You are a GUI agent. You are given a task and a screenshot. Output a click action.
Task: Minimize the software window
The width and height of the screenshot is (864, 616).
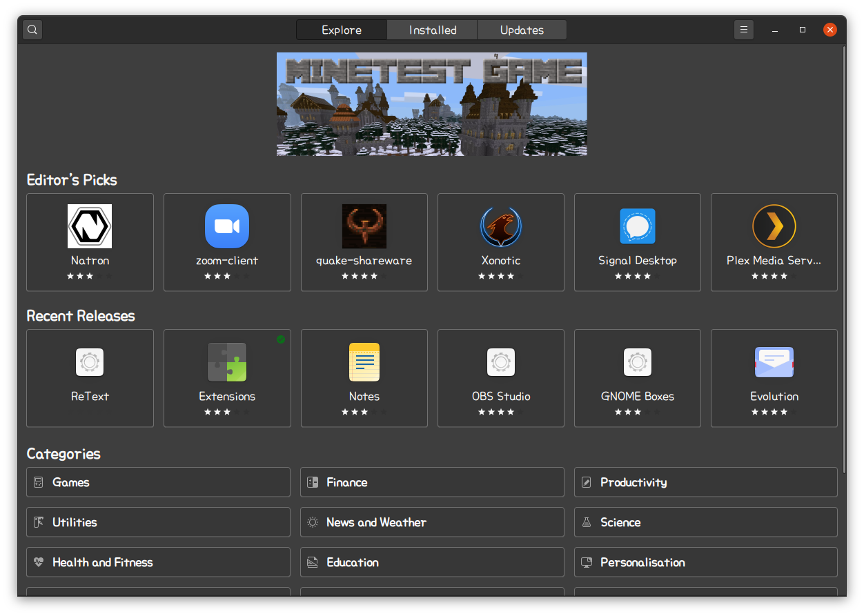[x=776, y=30]
